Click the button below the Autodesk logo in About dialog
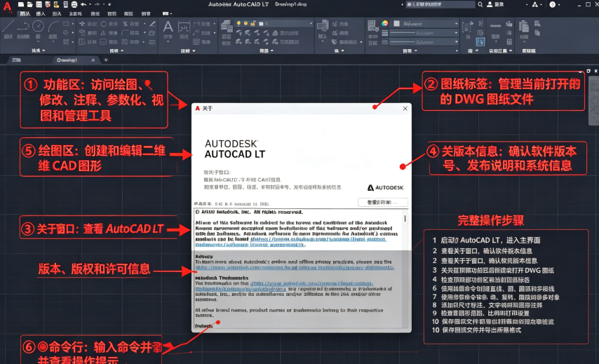This screenshot has width=599, height=364. coord(383,203)
